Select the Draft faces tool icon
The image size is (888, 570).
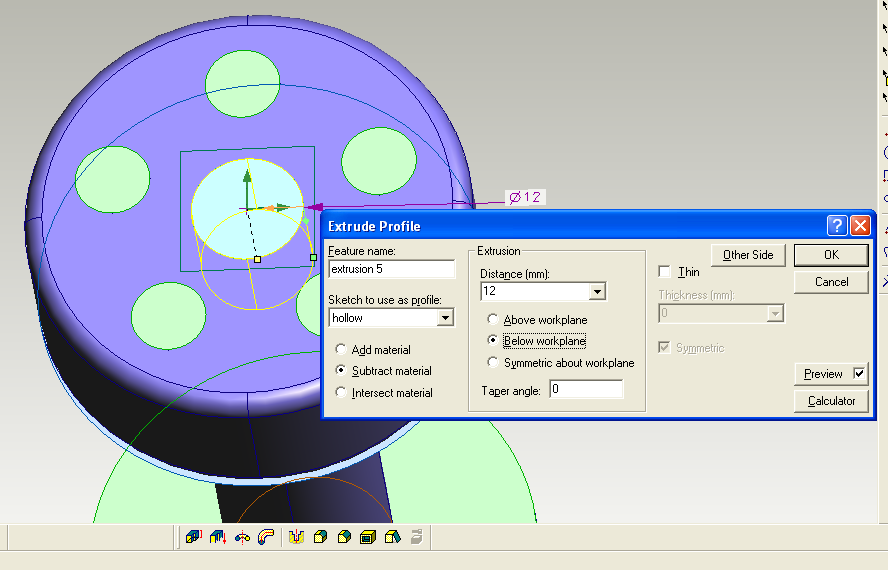[392, 537]
